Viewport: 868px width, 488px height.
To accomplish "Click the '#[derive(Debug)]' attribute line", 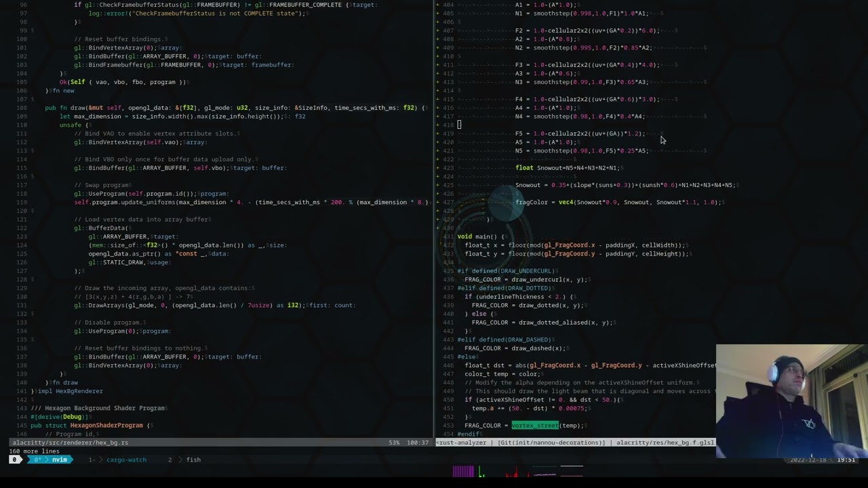I will (x=61, y=417).
